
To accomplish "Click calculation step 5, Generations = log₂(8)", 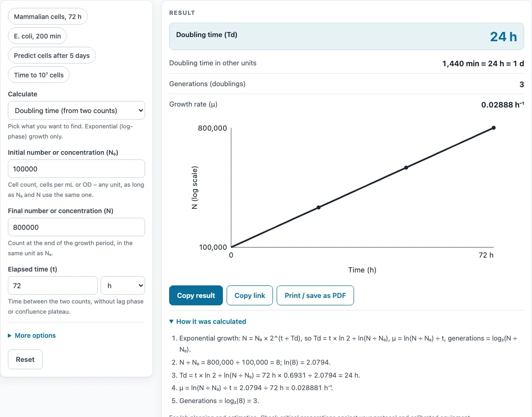I will tap(219, 401).
